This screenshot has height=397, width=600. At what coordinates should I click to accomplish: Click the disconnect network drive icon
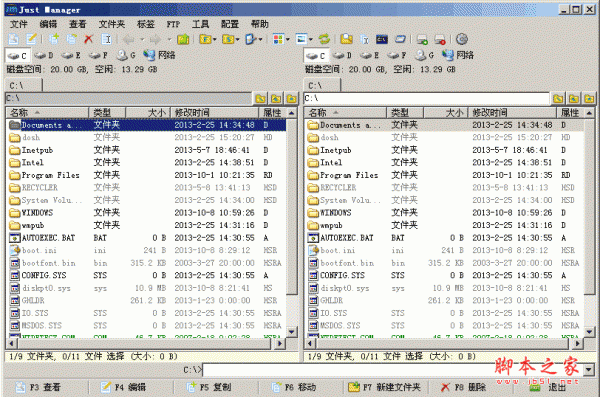[440, 39]
